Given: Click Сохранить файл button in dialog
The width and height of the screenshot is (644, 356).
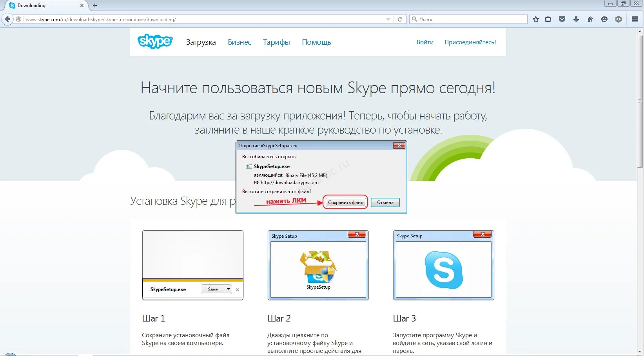Looking at the screenshot, I should pyautogui.click(x=345, y=202).
